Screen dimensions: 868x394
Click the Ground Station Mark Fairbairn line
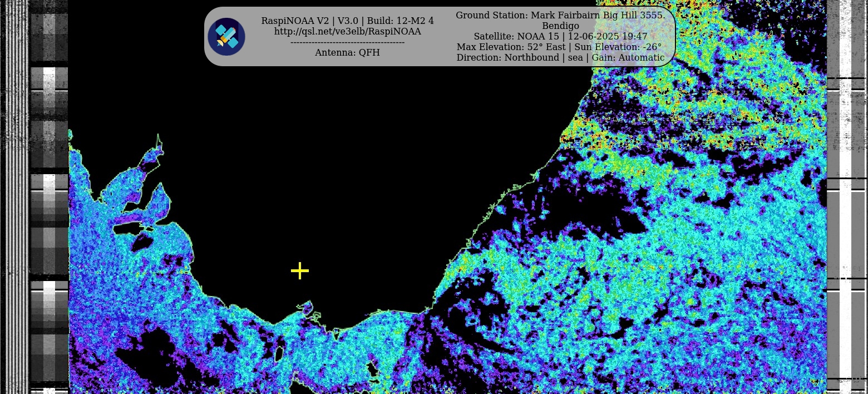click(x=560, y=16)
